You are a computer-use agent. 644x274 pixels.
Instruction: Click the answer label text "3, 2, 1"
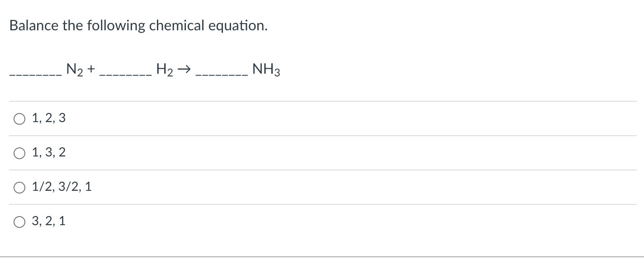click(49, 222)
